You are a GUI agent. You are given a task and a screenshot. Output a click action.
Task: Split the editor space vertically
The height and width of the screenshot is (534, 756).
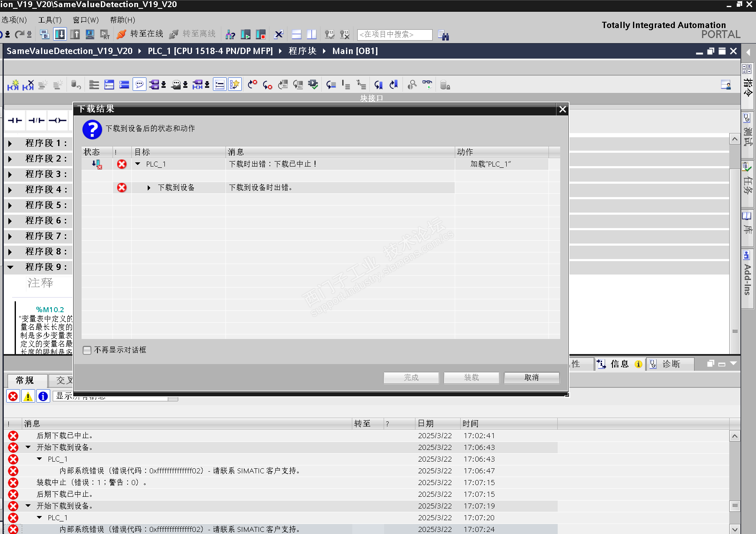[x=312, y=34]
